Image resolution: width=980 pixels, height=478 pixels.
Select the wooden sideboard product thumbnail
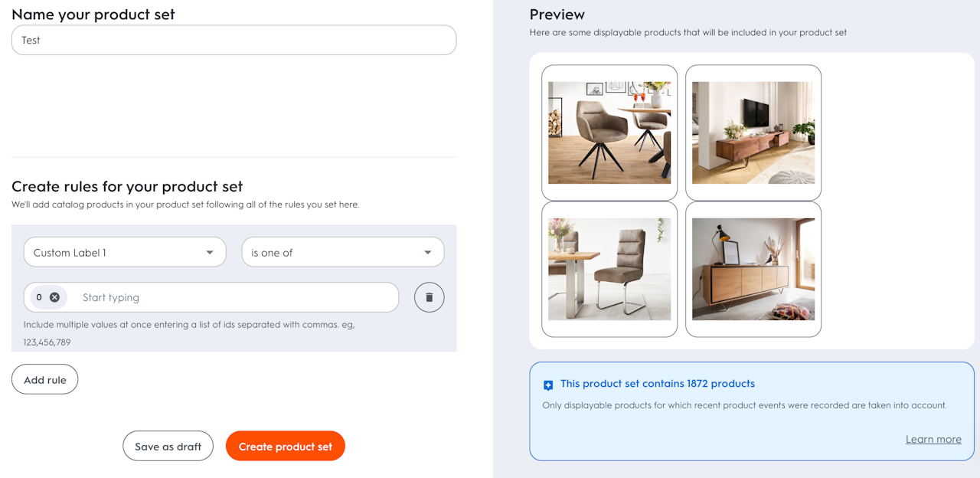pyautogui.click(x=753, y=269)
